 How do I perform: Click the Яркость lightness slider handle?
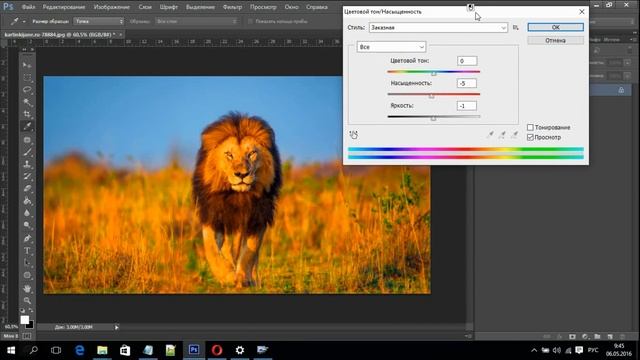tap(433, 118)
